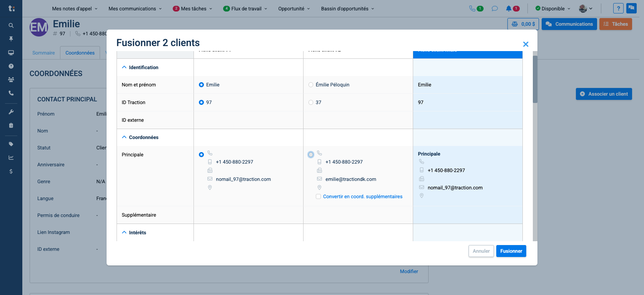This screenshot has height=295, width=644.
Task: Open the notifications bell icon
Action: [x=509, y=8]
